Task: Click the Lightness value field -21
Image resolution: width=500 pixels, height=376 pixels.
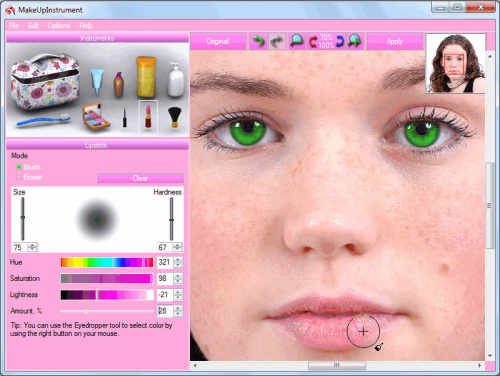Action: coord(165,295)
